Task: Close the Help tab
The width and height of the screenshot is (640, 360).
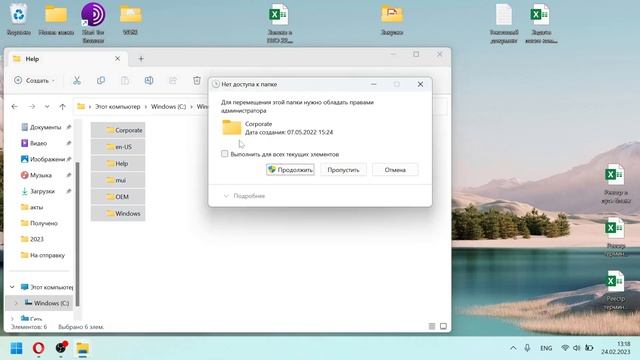Action: click(x=117, y=59)
